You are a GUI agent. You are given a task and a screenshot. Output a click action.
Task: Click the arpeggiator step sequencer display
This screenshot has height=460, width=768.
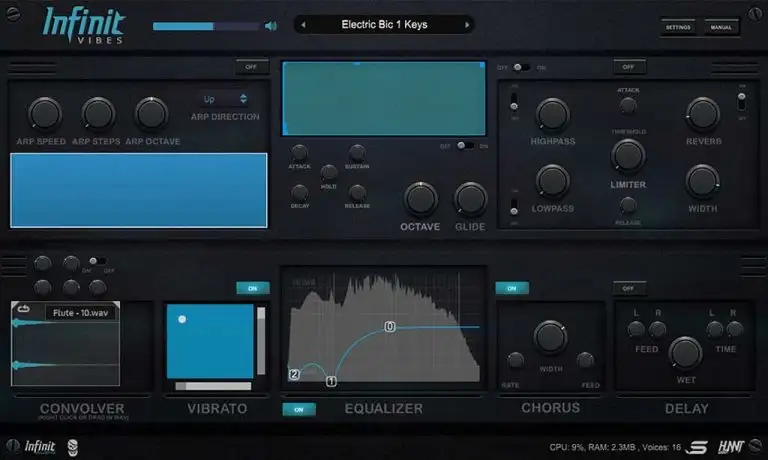[x=139, y=190]
